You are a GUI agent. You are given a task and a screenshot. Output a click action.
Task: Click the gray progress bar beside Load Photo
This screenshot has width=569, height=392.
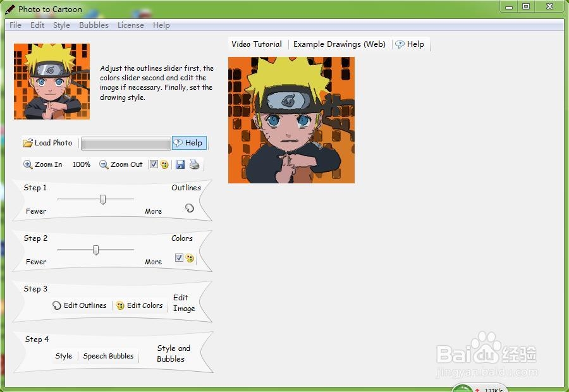click(126, 144)
